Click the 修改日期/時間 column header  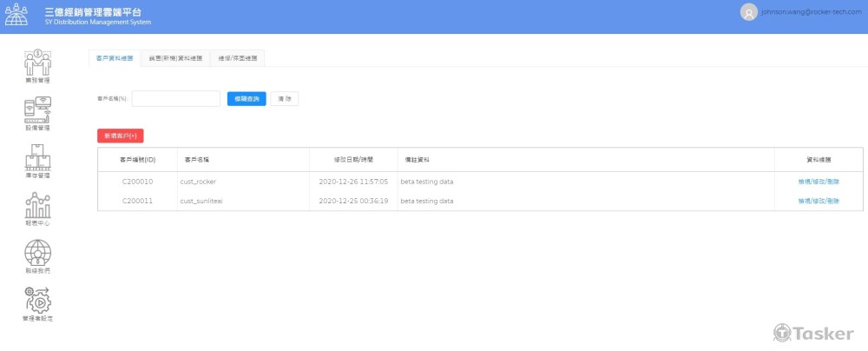(352, 160)
